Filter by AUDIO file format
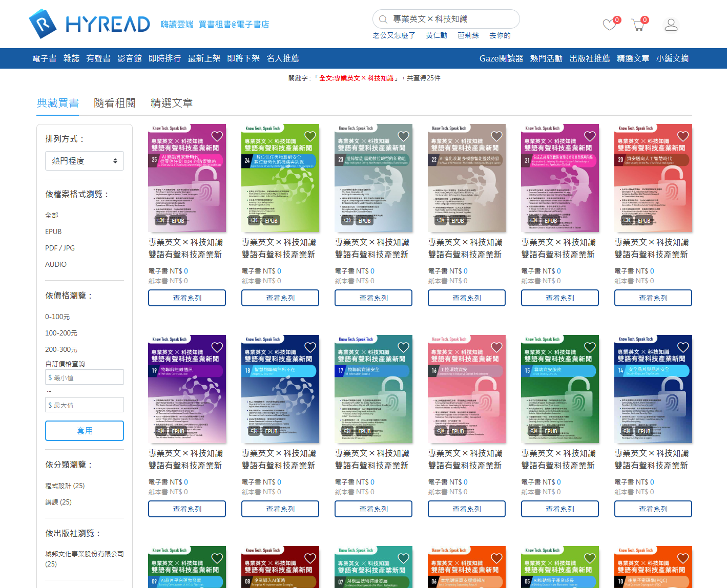Screen dimensions: 727x588 56,264
